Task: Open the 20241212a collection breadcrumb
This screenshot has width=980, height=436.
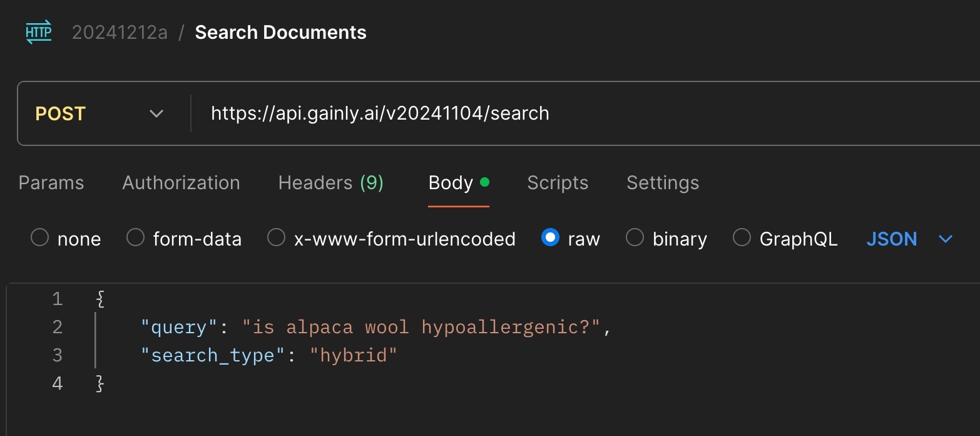Action: [x=120, y=33]
